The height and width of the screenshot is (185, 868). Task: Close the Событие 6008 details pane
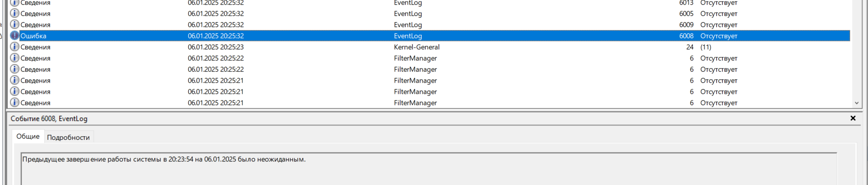tap(853, 118)
